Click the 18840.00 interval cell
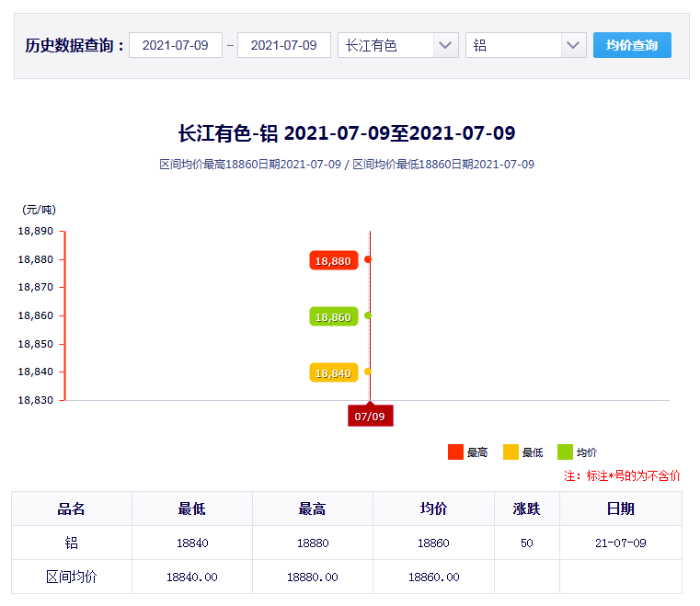 pyautogui.click(x=192, y=577)
